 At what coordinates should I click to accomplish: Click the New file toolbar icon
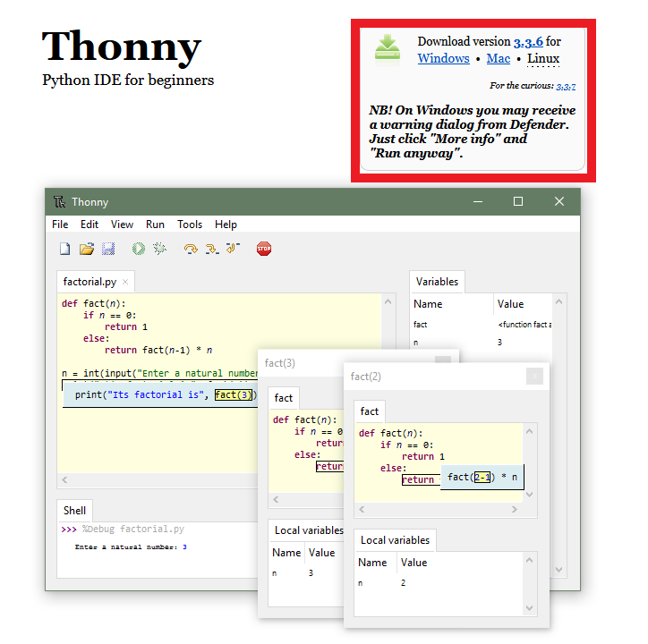(64, 249)
